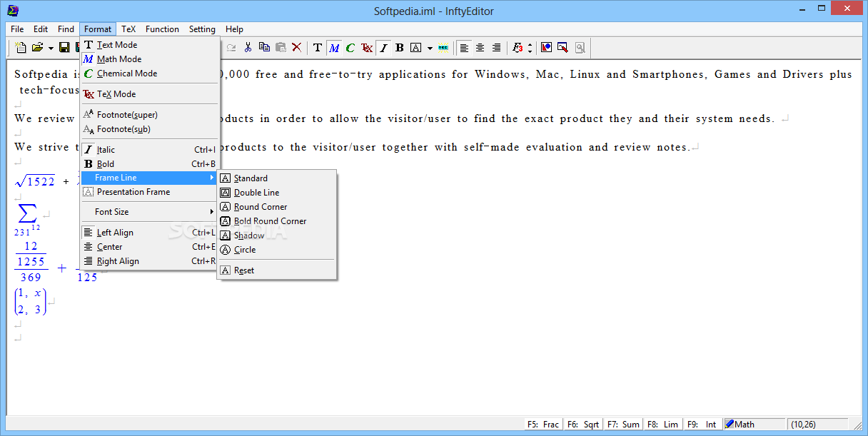Select Bold Round Corner frame option
Viewport: 868px width, 436px height.
276,221
